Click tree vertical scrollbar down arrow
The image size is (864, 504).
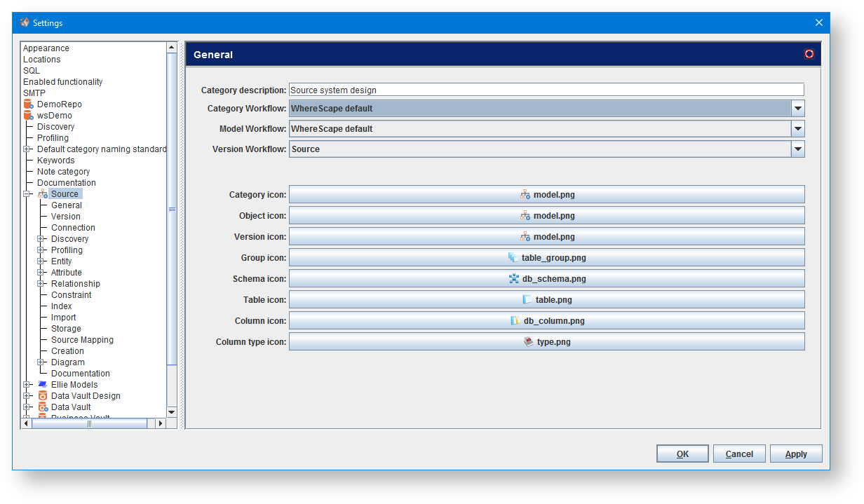[172, 412]
